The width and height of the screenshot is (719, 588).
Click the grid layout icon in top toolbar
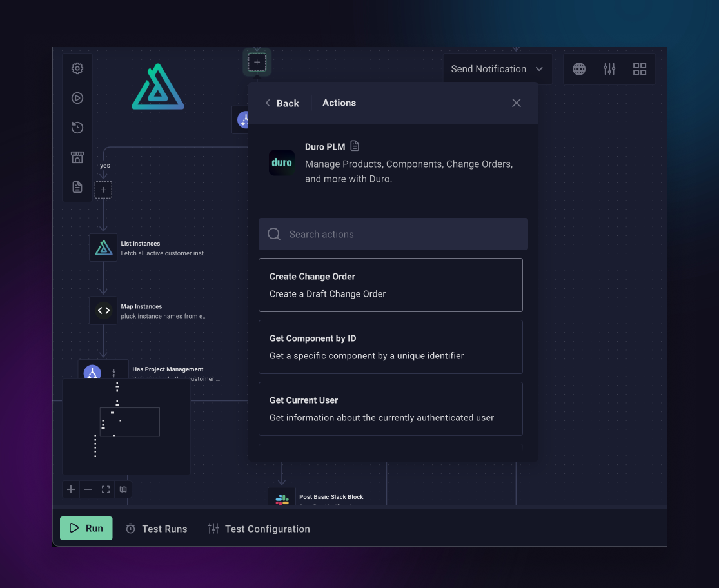(639, 69)
